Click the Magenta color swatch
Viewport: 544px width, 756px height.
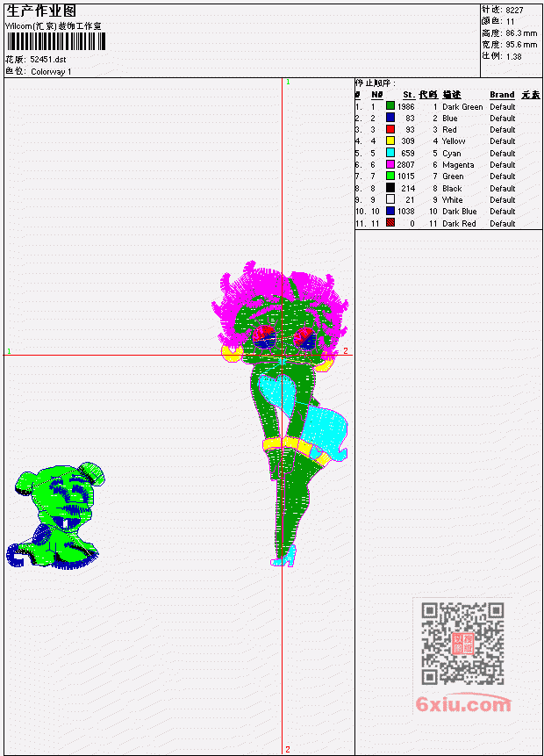pos(390,164)
